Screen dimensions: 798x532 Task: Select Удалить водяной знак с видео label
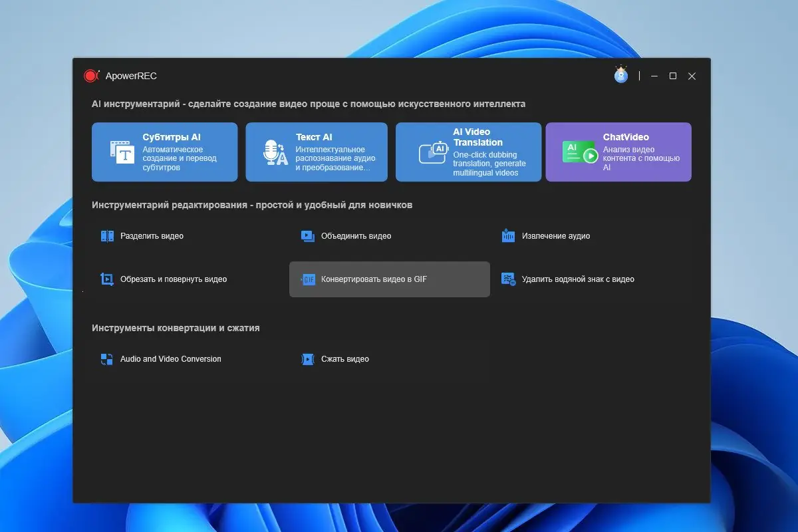point(578,279)
